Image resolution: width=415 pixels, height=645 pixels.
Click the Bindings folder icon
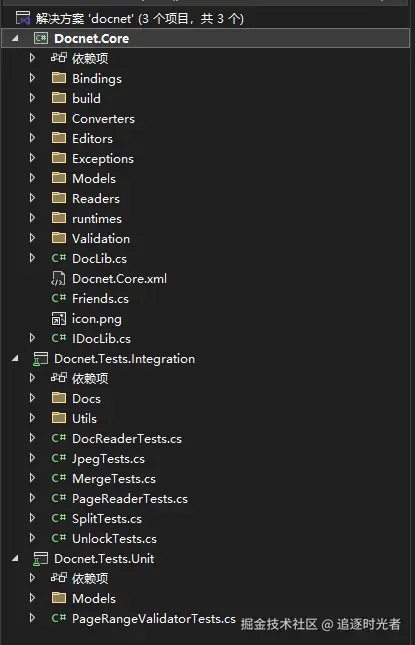[x=59, y=78]
